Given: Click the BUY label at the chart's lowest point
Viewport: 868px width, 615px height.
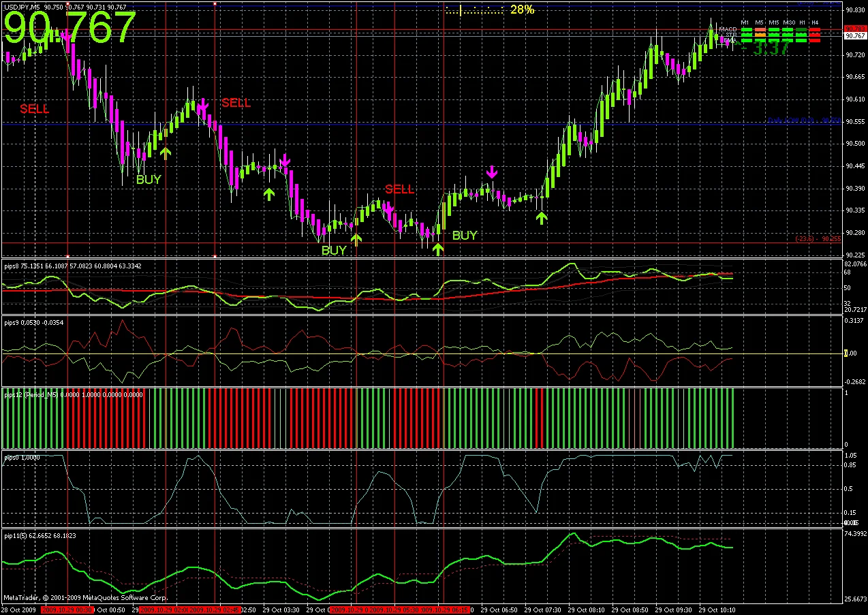Looking at the screenshot, I should click(334, 250).
